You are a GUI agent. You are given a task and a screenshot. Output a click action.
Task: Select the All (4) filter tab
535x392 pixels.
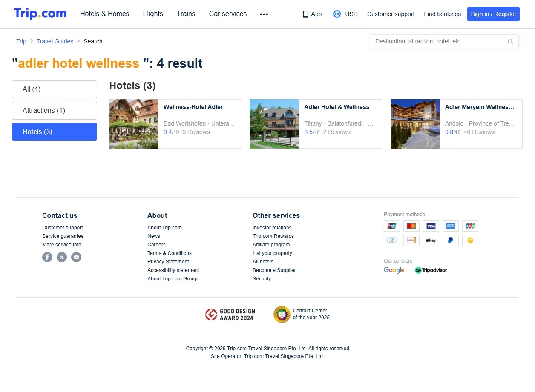[x=55, y=89]
